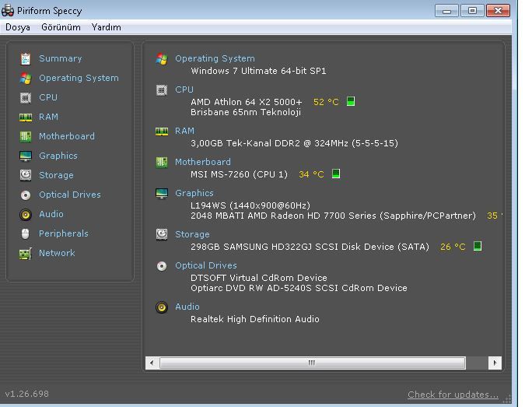Open the Audio sidebar section
This screenshot has width=532, height=407.
[x=51, y=214]
